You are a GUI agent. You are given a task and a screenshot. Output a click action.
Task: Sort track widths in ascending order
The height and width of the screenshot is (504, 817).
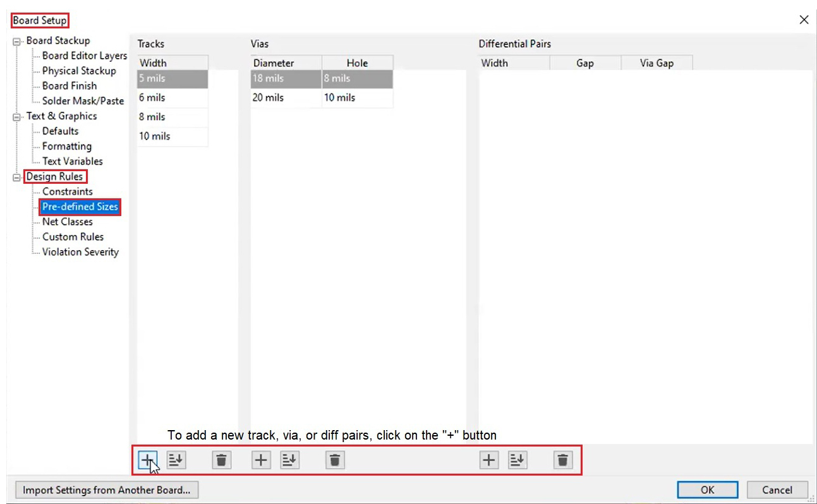[x=176, y=460]
